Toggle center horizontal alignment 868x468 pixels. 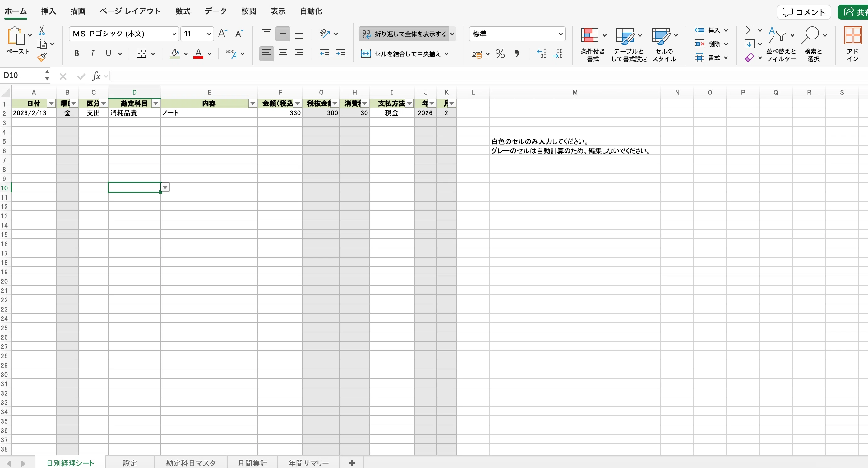tap(283, 53)
